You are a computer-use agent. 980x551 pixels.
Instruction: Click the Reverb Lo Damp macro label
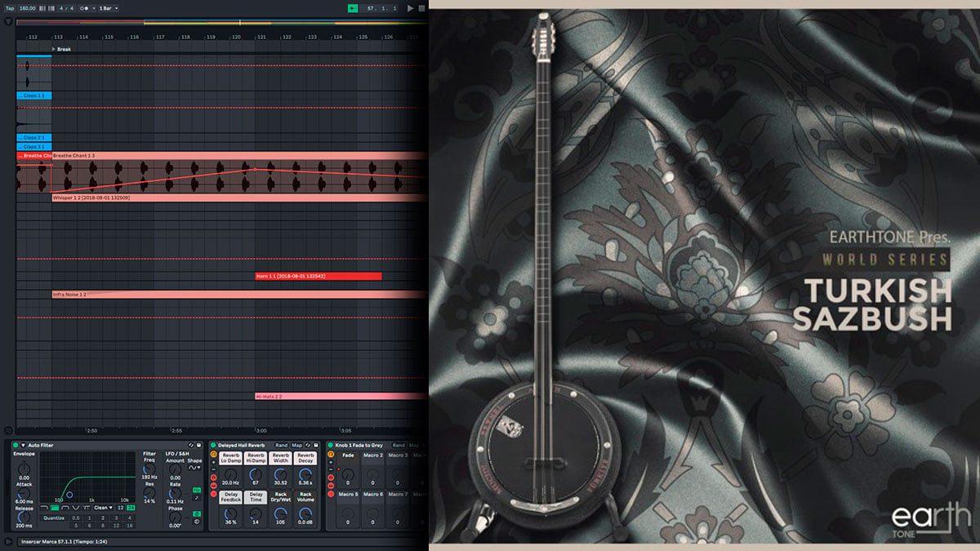coord(230,458)
